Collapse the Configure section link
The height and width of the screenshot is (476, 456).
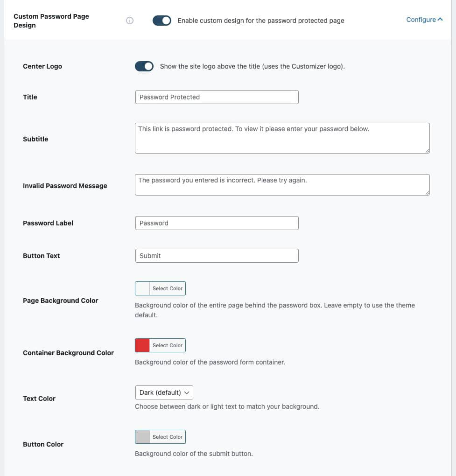pyautogui.click(x=421, y=20)
